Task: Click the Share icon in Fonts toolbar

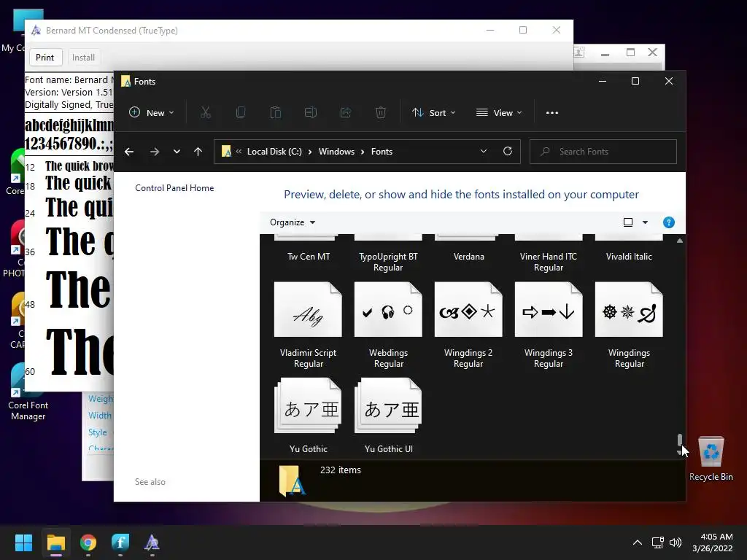Action: click(346, 113)
